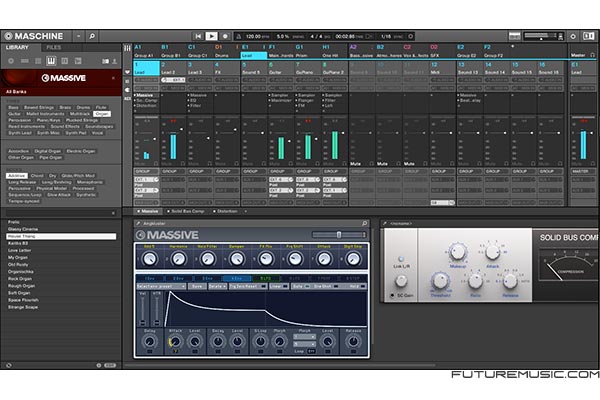Screen dimensions: 600x400
Task: Select sound slot 2 'Lead 2'
Action: [173, 68]
